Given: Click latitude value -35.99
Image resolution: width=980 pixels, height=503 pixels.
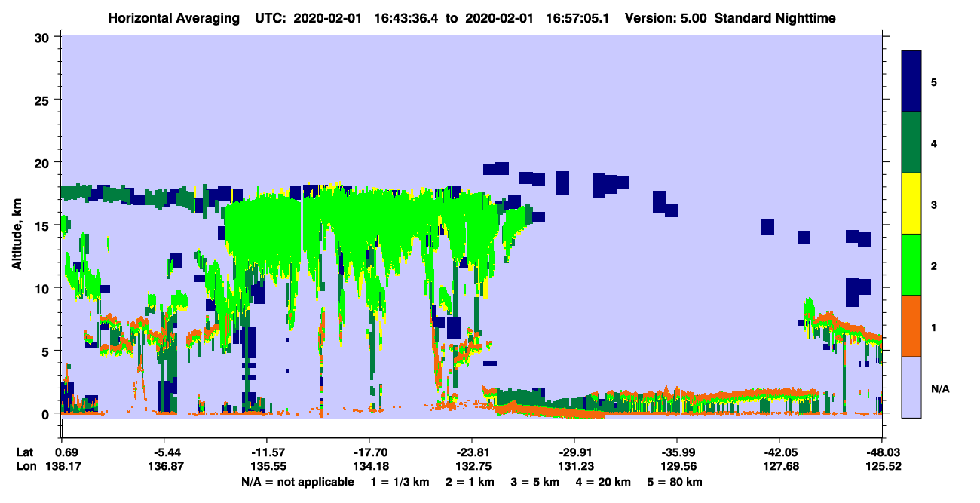Looking at the screenshot, I should click(x=677, y=452).
